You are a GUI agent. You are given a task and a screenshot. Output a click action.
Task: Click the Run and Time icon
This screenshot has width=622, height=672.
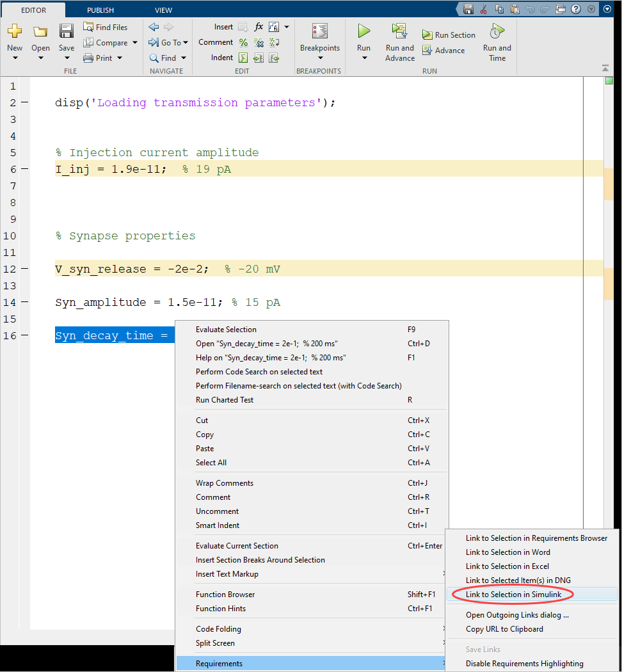[497, 31]
